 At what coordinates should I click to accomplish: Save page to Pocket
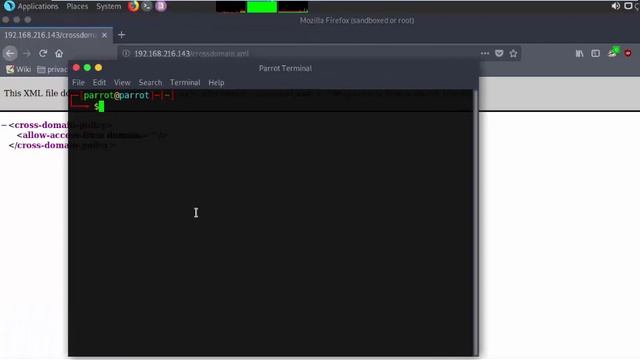pyautogui.click(x=499, y=53)
